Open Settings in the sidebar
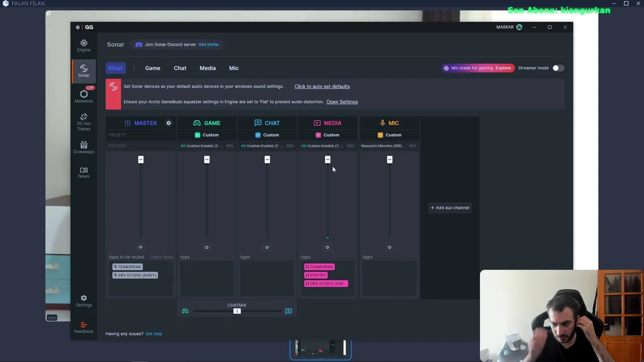Screen dimensions: 644x362 (x=84, y=301)
